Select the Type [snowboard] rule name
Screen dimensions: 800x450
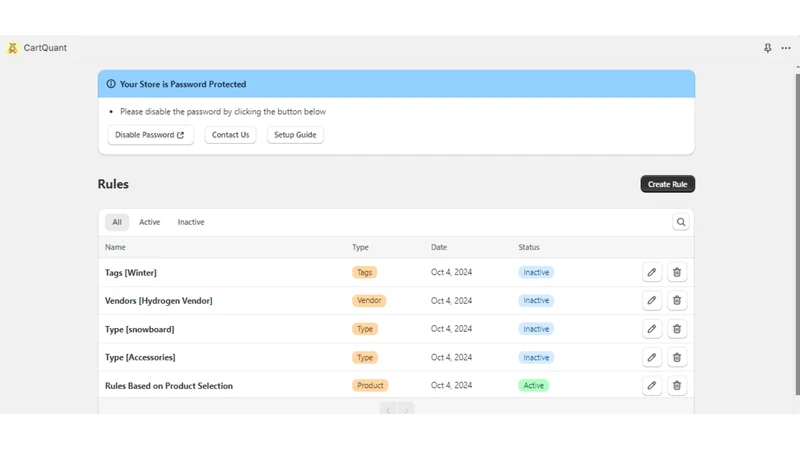click(139, 329)
